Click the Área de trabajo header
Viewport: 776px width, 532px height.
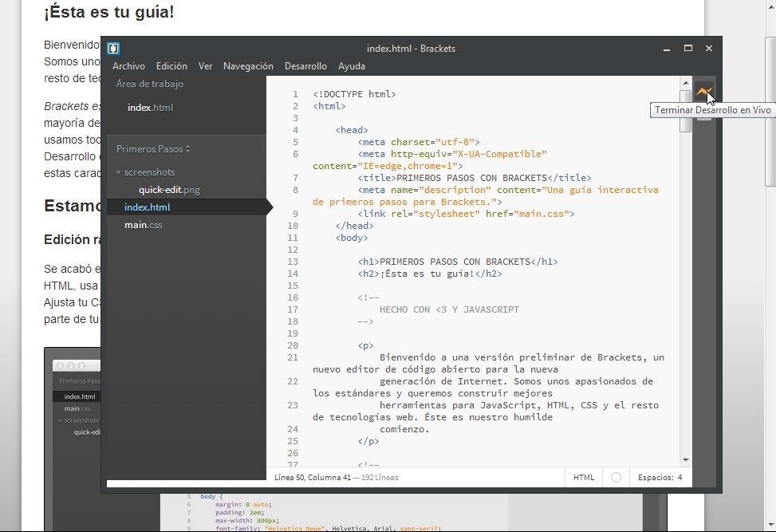point(150,84)
